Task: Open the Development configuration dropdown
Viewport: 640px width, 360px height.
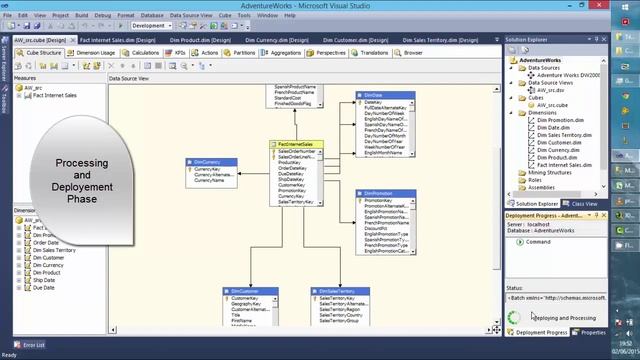Action: [152, 26]
